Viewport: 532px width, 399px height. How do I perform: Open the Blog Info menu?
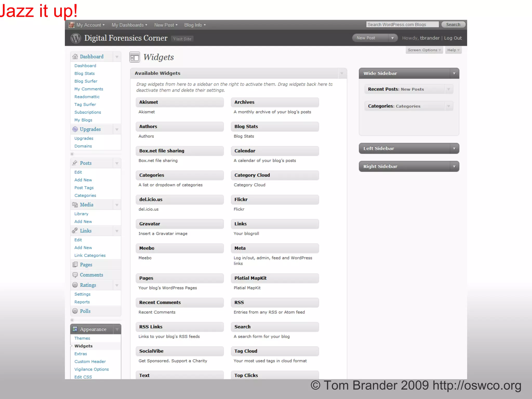[195, 25]
